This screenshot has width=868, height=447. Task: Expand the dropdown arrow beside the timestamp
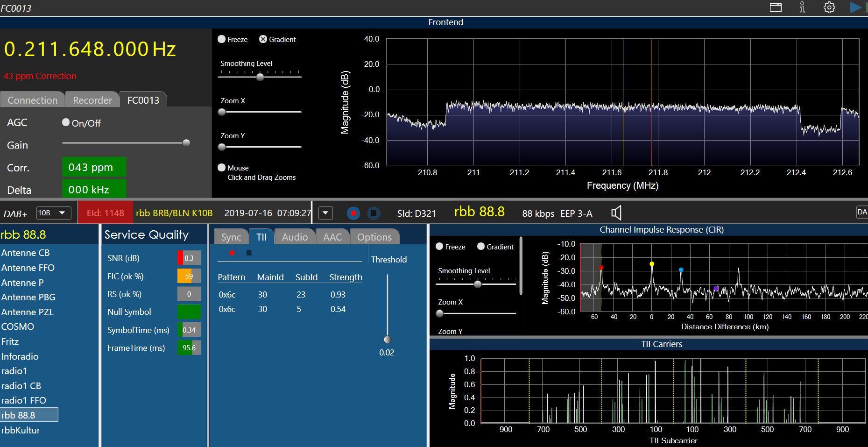[x=325, y=213]
